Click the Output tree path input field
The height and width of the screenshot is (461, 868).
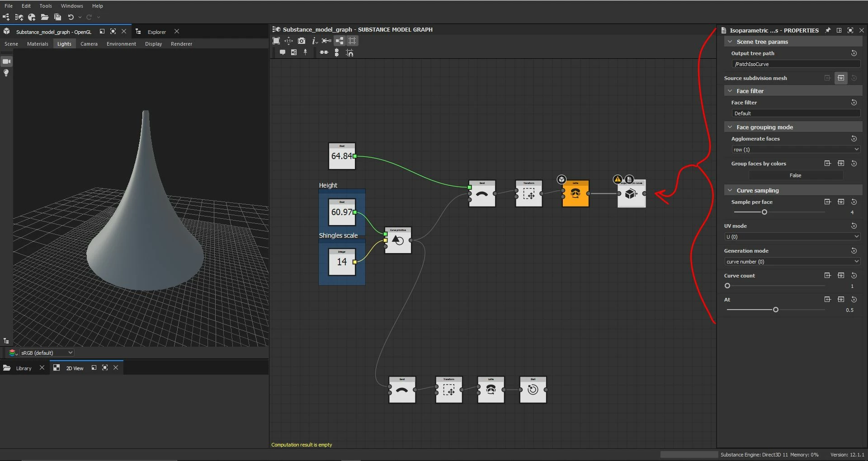[796, 64]
